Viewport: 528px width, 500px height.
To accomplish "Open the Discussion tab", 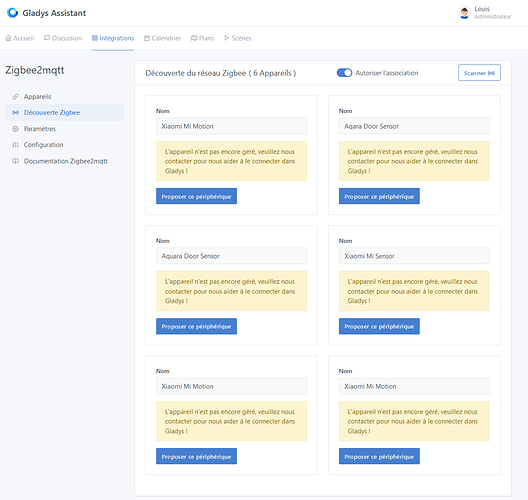I will (x=63, y=38).
